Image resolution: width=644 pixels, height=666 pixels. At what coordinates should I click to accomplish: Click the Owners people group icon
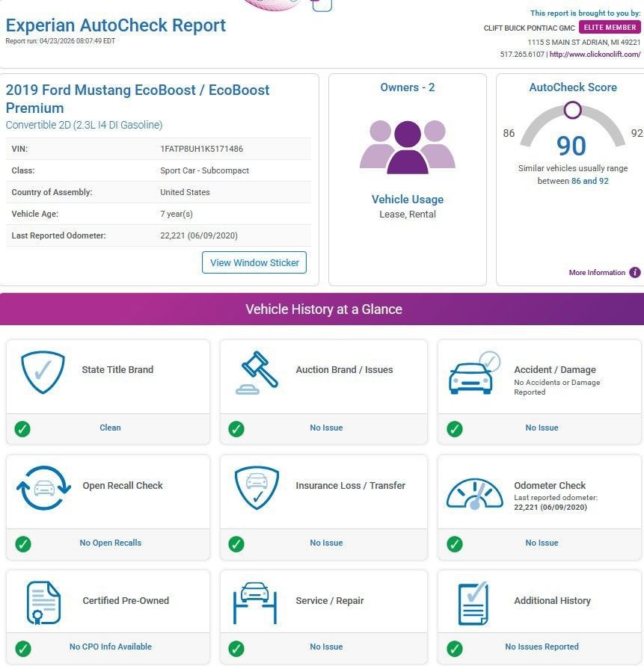tap(408, 147)
